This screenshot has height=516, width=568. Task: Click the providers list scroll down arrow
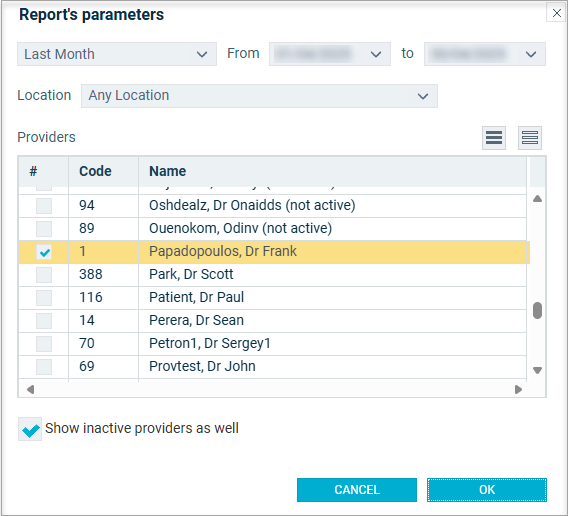538,370
